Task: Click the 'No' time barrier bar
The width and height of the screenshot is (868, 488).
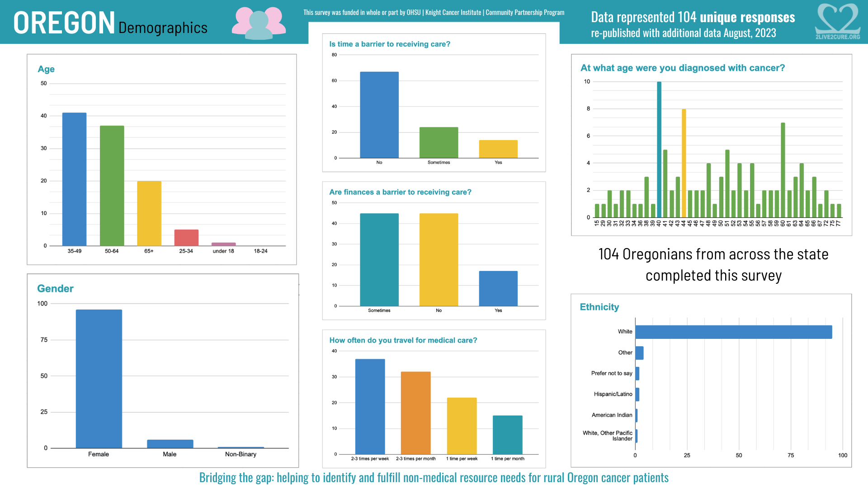Action: 379,115
